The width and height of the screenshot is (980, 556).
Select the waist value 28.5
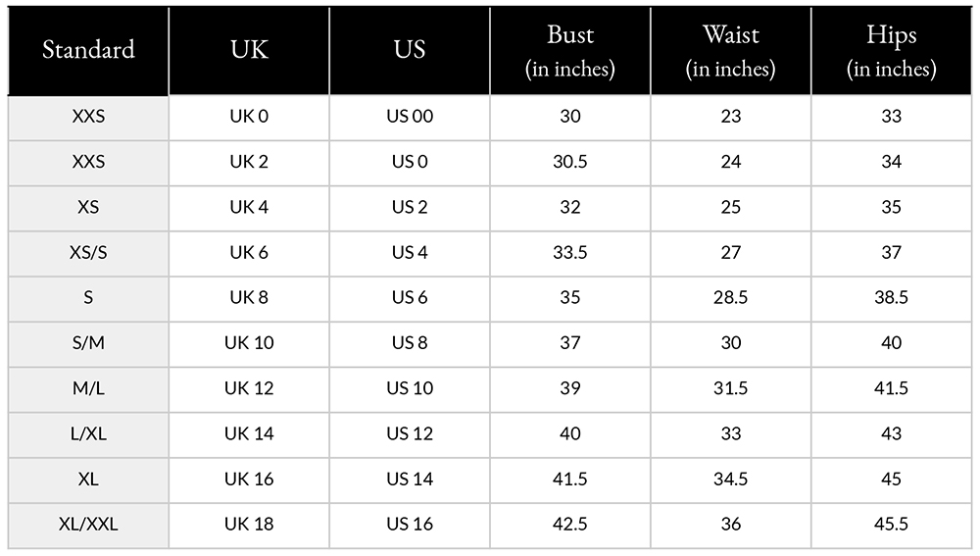(x=731, y=298)
